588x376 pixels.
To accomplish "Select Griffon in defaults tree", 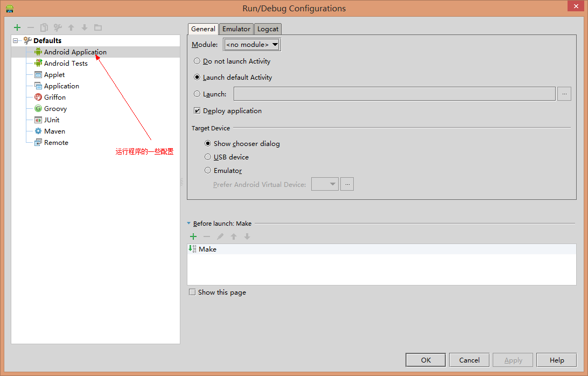I will [x=55, y=97].
